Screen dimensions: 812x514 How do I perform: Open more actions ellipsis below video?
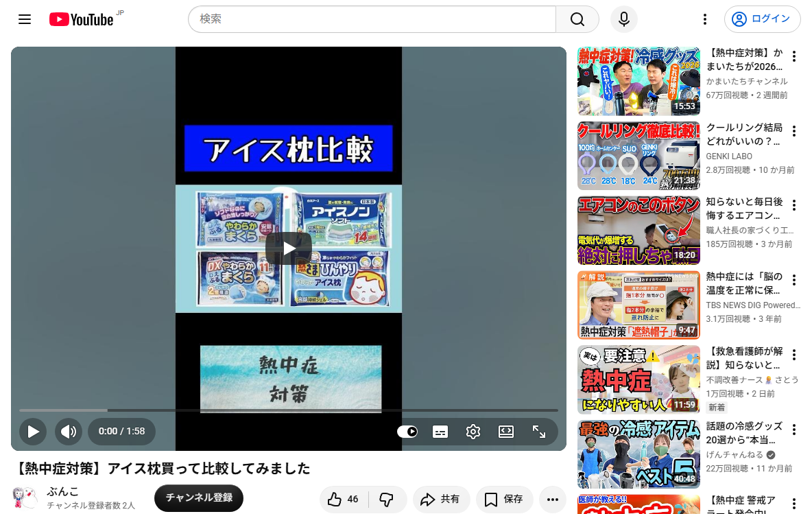pos(553,500)
